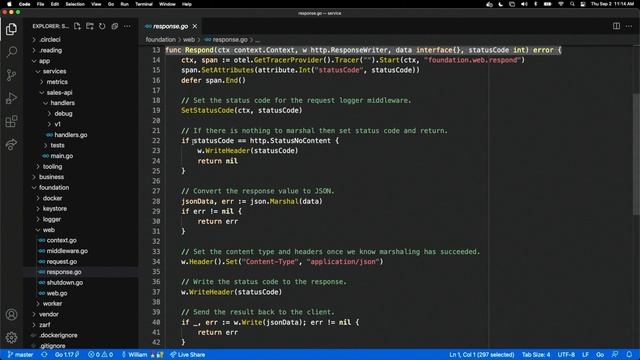The height and width of the screenshot is (360, 640).
Task: Click the master branch indicator
Action: tap(20, 355)
